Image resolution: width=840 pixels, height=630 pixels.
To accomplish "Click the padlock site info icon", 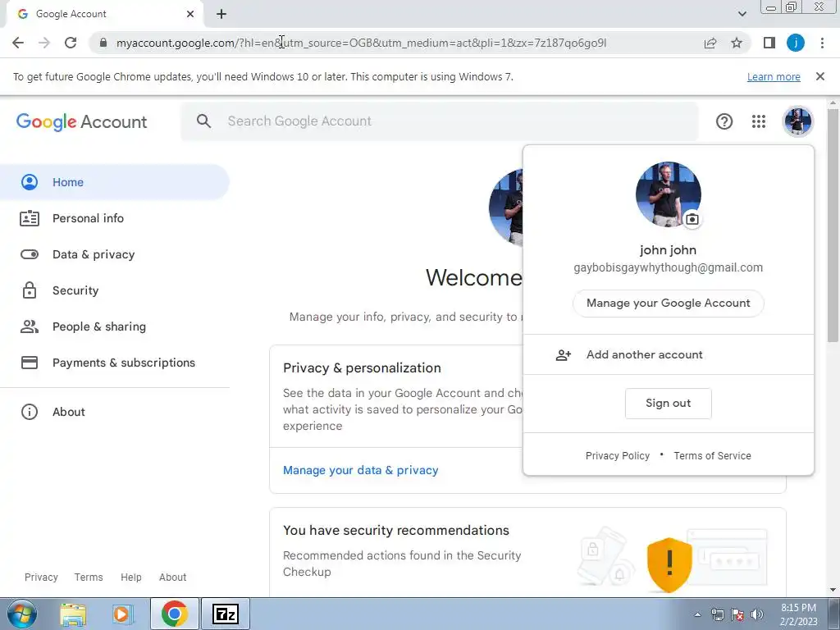I will [x=103, y=43].
